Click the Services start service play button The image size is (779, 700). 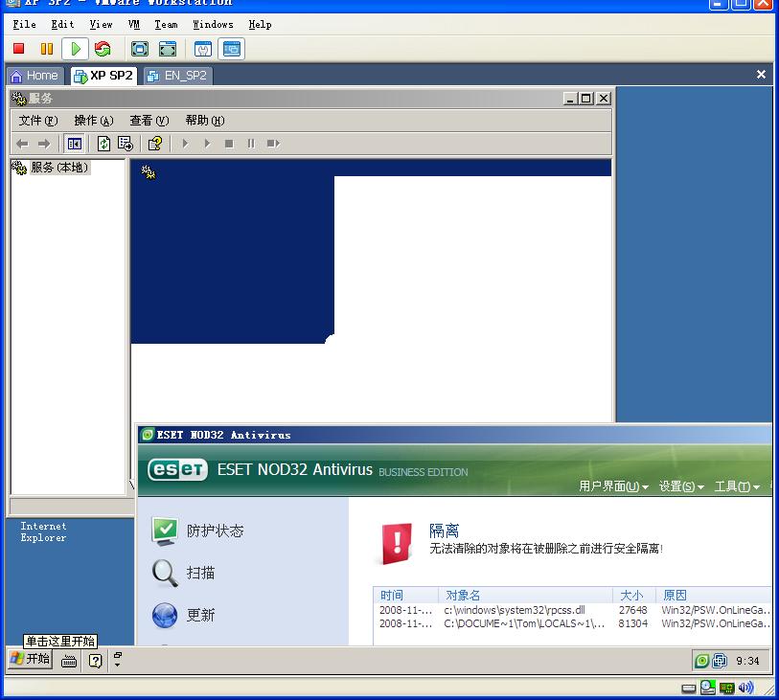click(185, 144)
